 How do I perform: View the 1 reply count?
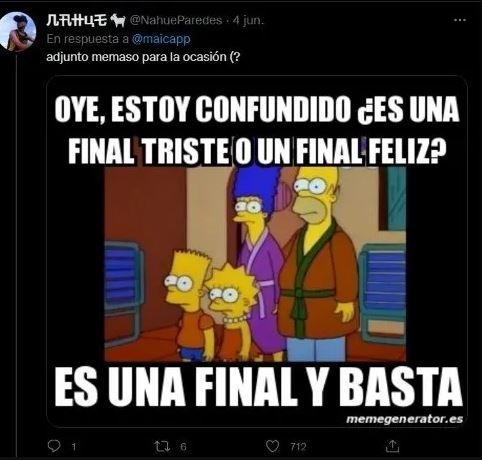point(74,446)
